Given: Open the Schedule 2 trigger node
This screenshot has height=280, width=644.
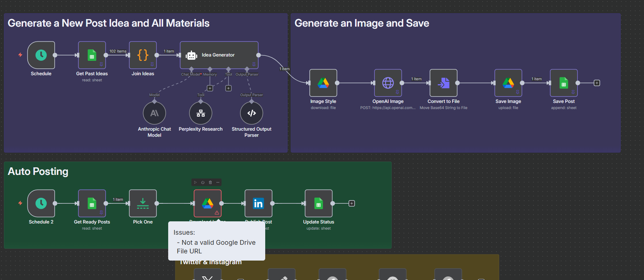Looking at the screenshot, I should coord(41,203).
